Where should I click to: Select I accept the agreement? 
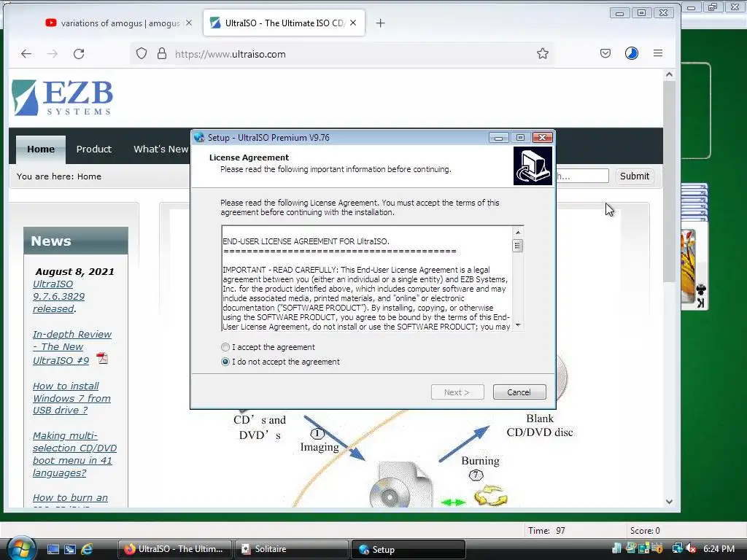tap(225, 347)
